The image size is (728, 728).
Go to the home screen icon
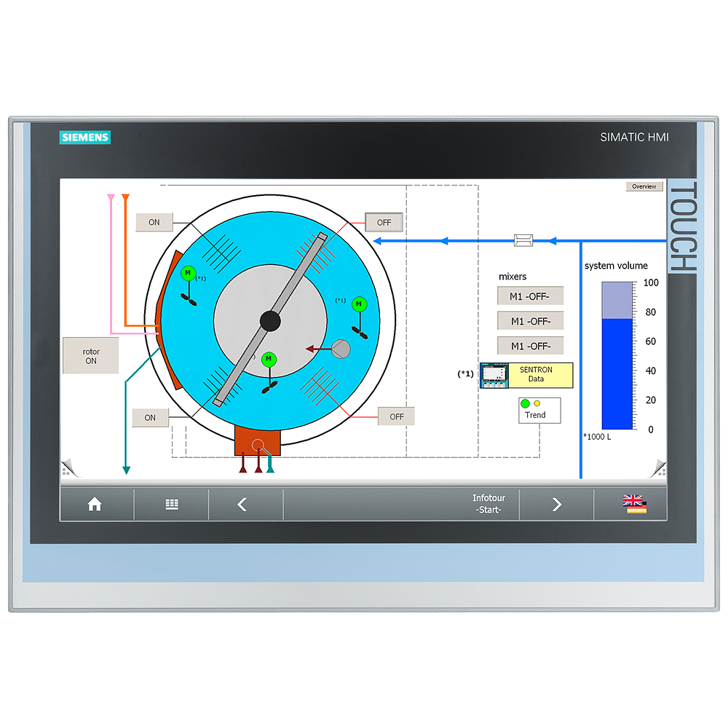pyautogui.click(x=95, y=505)
